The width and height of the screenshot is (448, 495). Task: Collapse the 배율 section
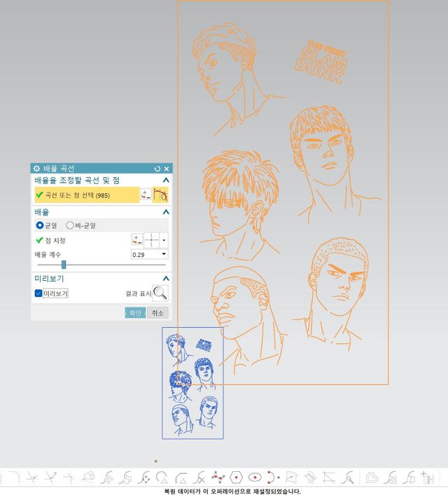point(165,211)
